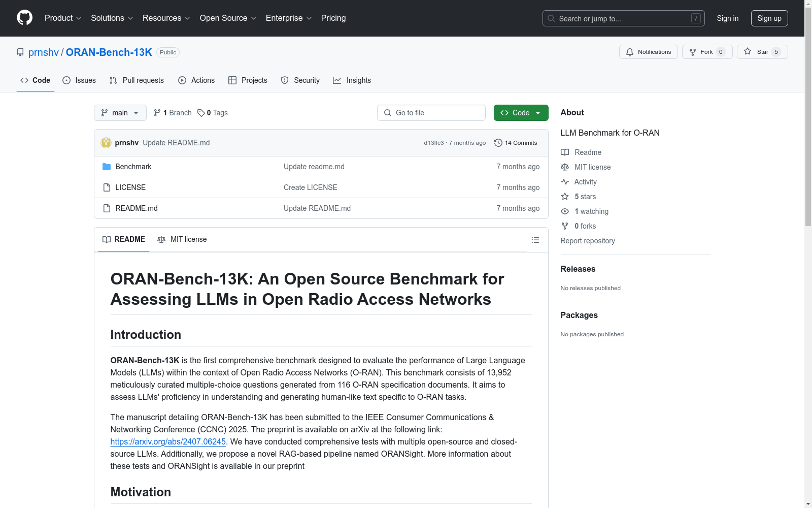Open the Pricing page

point(333,18)
